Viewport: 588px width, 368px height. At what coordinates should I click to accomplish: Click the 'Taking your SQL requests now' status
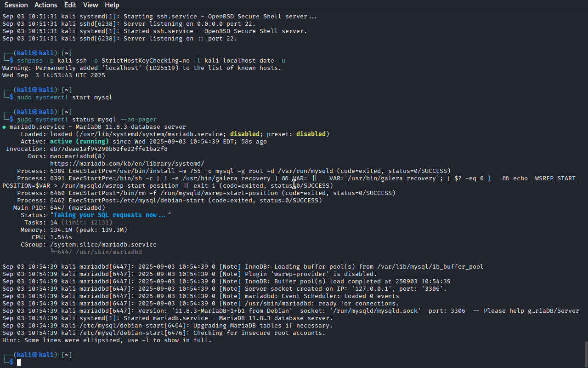coord(110,215)
